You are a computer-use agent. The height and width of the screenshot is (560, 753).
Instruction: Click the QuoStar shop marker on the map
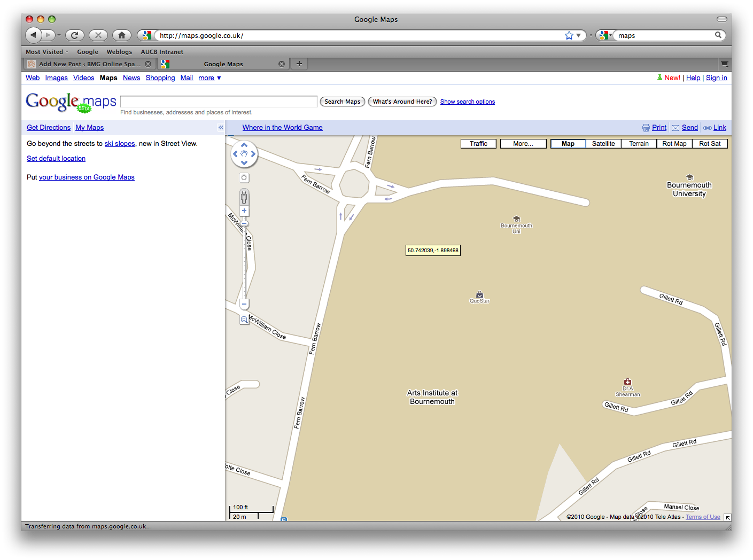click(479, 294)
